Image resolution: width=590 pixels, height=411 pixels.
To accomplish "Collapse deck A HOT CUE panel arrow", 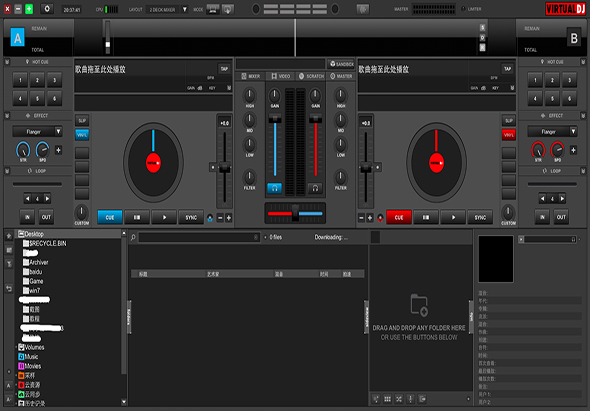I will 7,62.
